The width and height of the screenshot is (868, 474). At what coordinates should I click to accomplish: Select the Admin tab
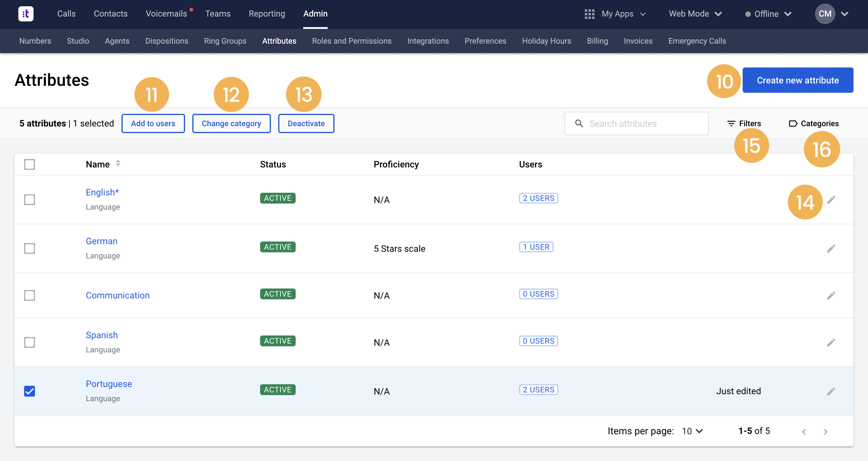pyautogui.click(x=315, y=14)
